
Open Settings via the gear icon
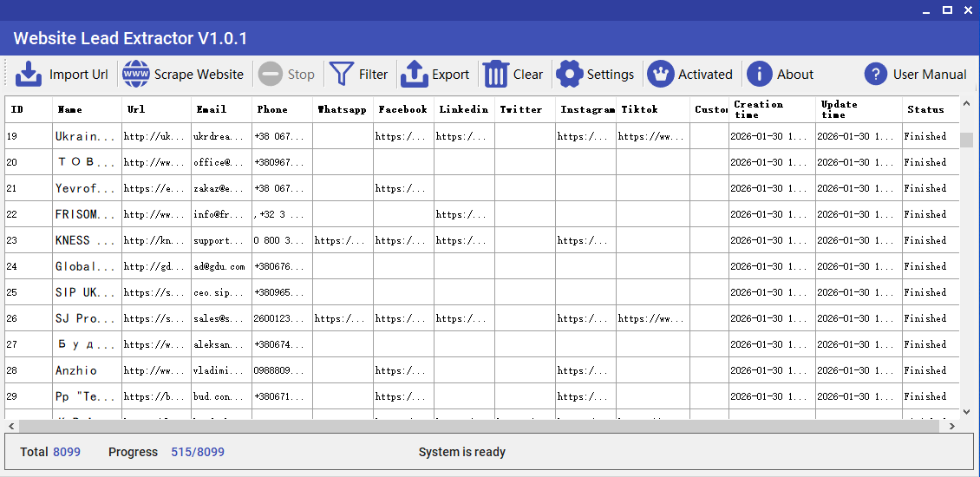(569, 75)
